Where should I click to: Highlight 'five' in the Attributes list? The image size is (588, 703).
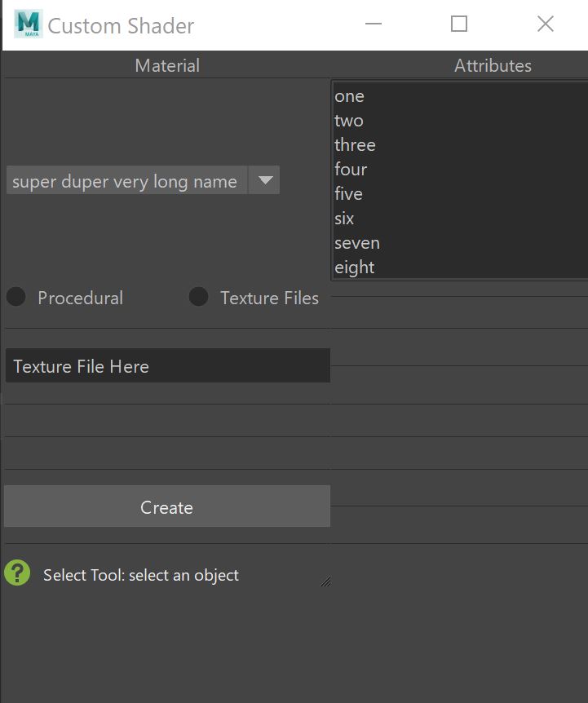point(348,194)
